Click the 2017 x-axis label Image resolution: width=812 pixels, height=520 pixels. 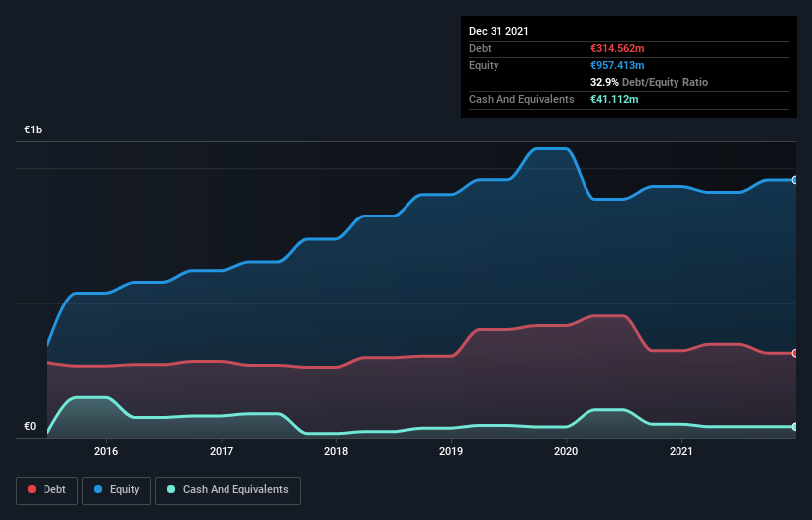(x=222, y=451)
